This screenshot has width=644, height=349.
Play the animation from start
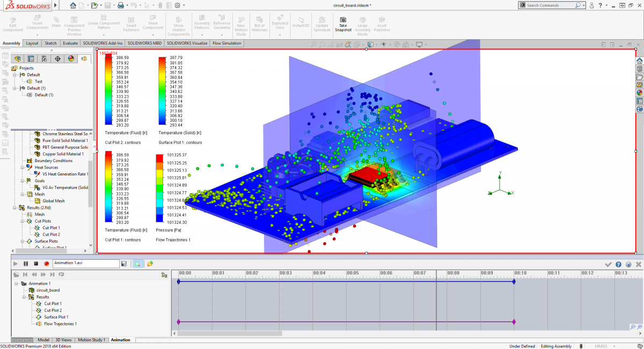tap(15, 264)
